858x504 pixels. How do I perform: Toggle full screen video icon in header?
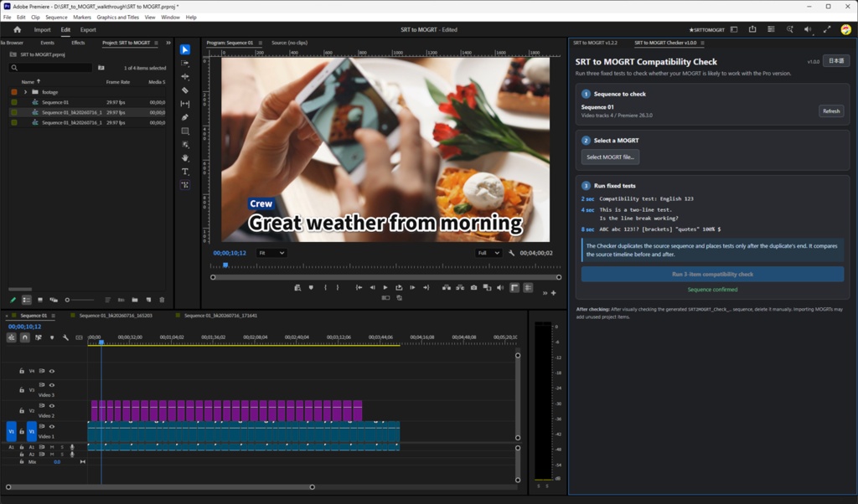[x=827, y=29]
